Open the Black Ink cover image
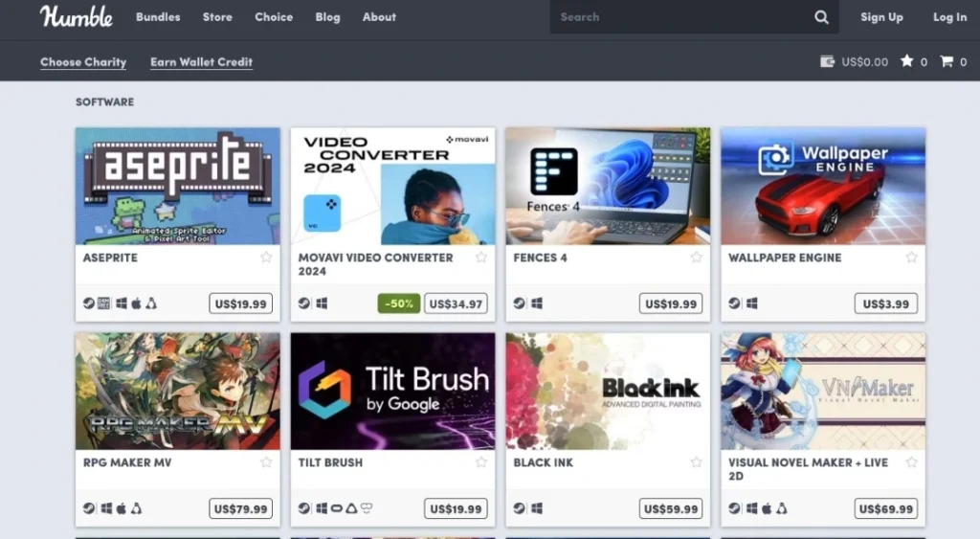The image size is (980, 539). 608,391
